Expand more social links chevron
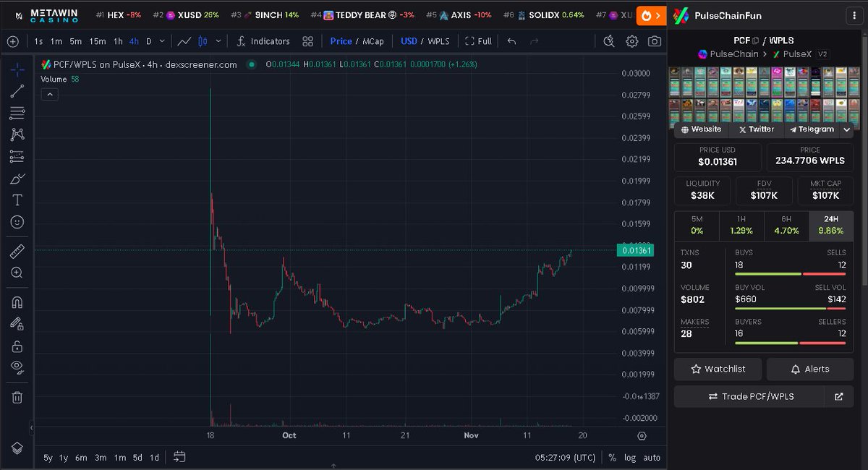 tap(846, 129)
